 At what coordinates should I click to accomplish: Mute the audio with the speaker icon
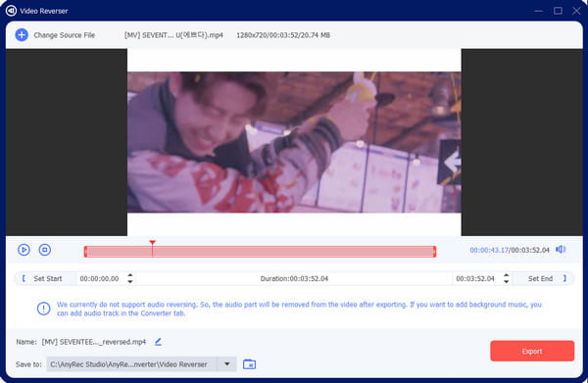[x=561, y=249]
